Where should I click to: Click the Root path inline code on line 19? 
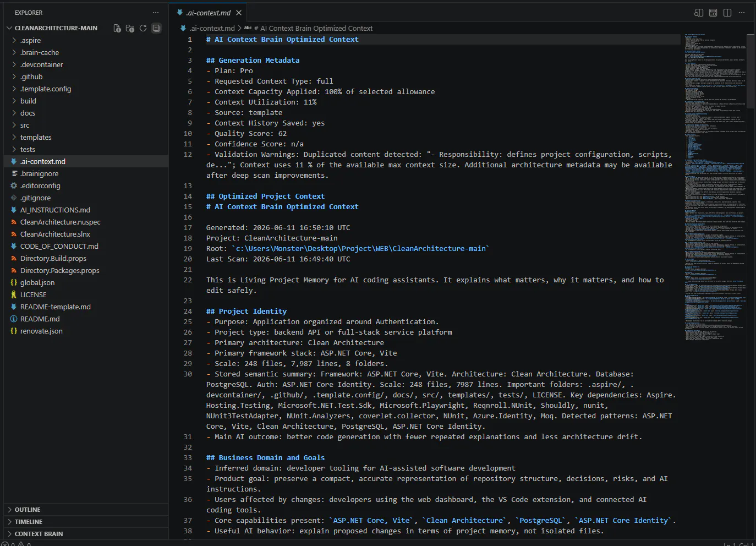(360, 249)
